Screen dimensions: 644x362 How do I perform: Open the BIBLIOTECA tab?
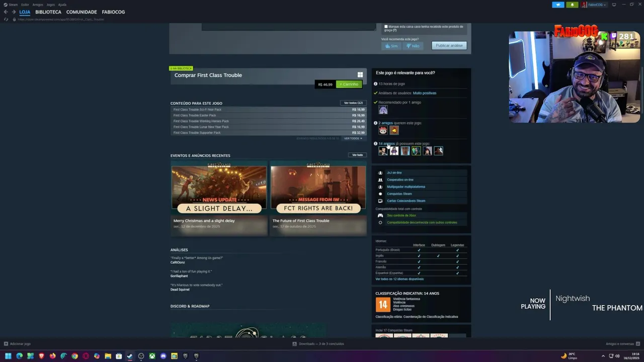pos(48,12)
